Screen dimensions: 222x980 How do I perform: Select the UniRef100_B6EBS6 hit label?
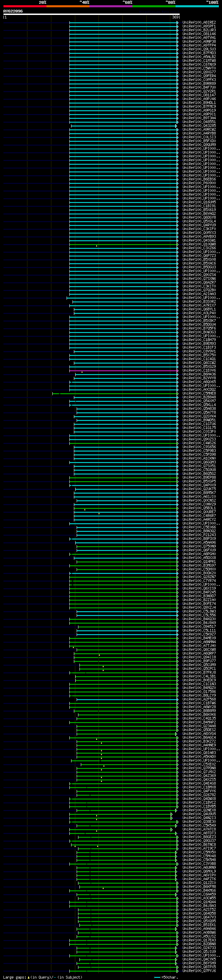click(199, 179)
